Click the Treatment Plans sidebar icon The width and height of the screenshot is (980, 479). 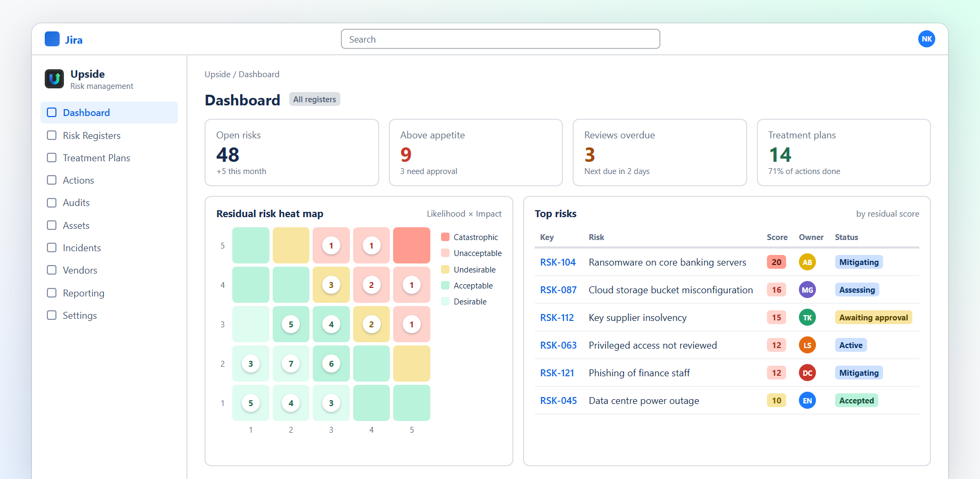[52, 158]
